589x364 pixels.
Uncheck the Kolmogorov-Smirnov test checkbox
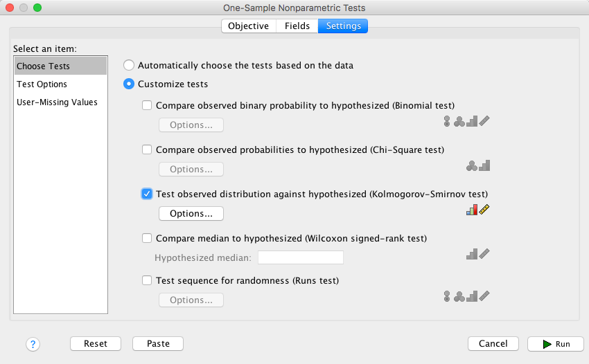(x=147, y=194)
